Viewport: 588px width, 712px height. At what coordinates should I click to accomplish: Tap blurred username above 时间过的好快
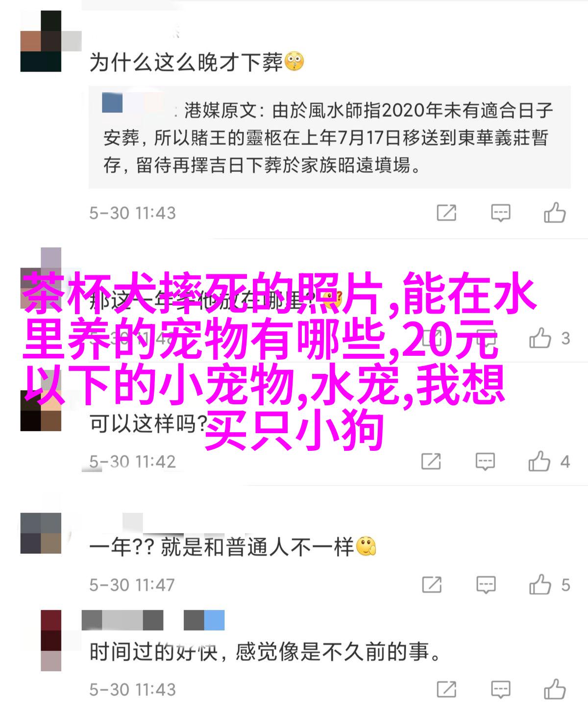(153, 620)
